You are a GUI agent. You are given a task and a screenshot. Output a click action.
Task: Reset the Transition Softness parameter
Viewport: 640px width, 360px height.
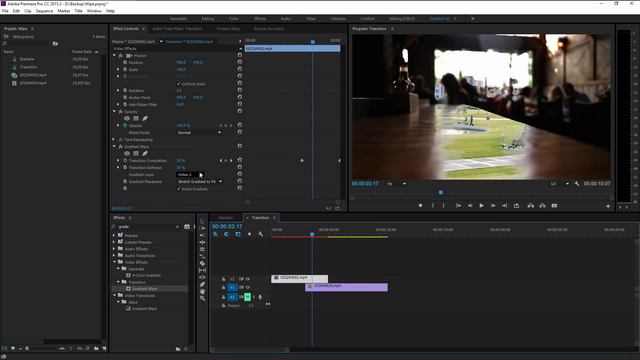click(240, 167)
